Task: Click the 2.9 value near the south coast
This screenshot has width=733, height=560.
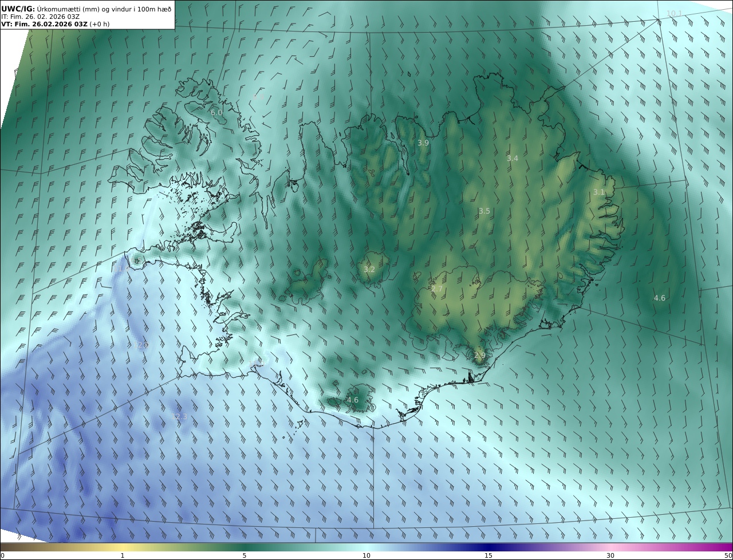Action: [x=480, y=356]
